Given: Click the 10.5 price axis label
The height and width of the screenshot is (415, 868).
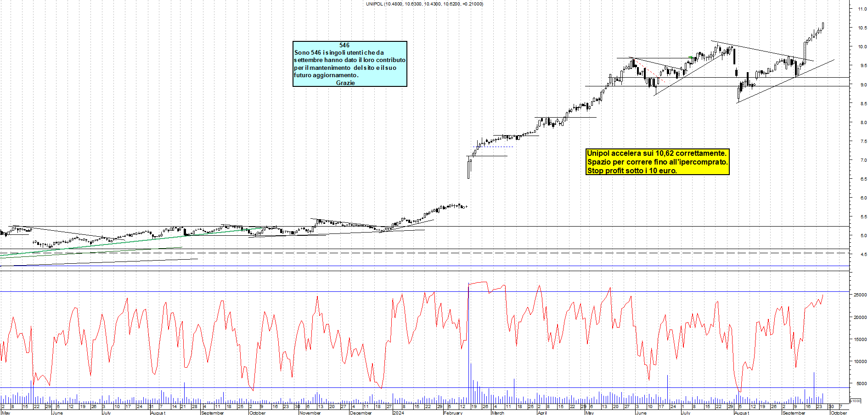Looking at the screenshot, I should tap(862, 28).
